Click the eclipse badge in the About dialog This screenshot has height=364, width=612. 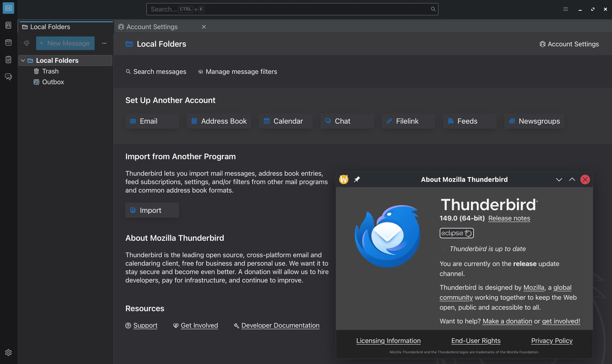tap(457, 233)
